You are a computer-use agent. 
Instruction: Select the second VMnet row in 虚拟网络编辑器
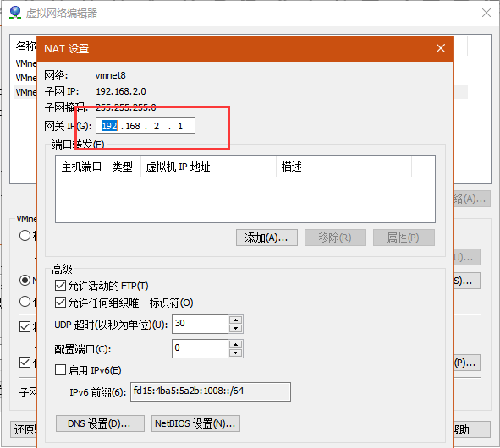pos(26,78)
